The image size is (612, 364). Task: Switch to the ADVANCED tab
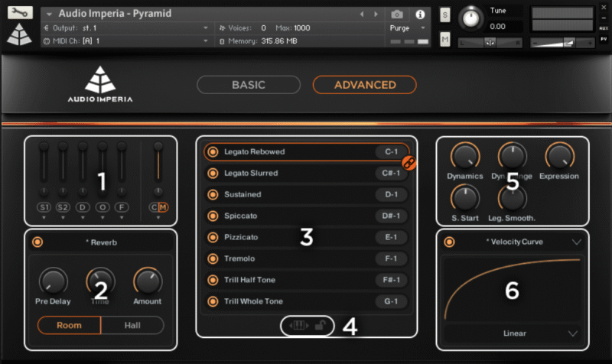[365, 85]
